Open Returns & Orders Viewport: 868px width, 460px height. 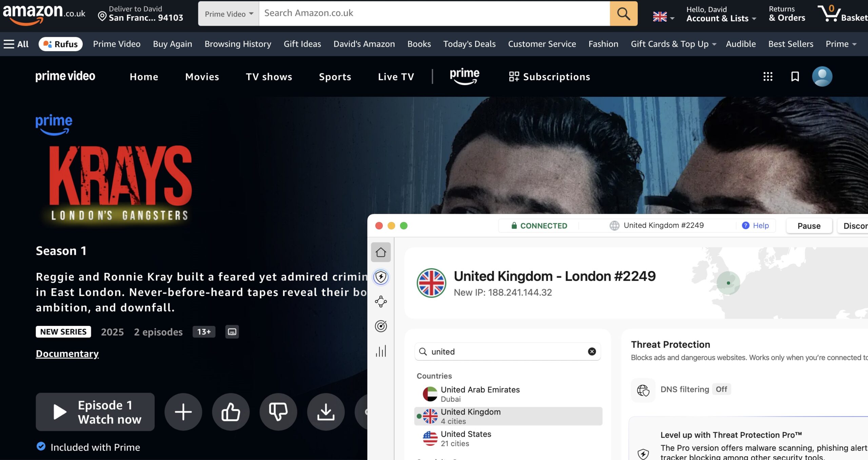pos(787,14)
